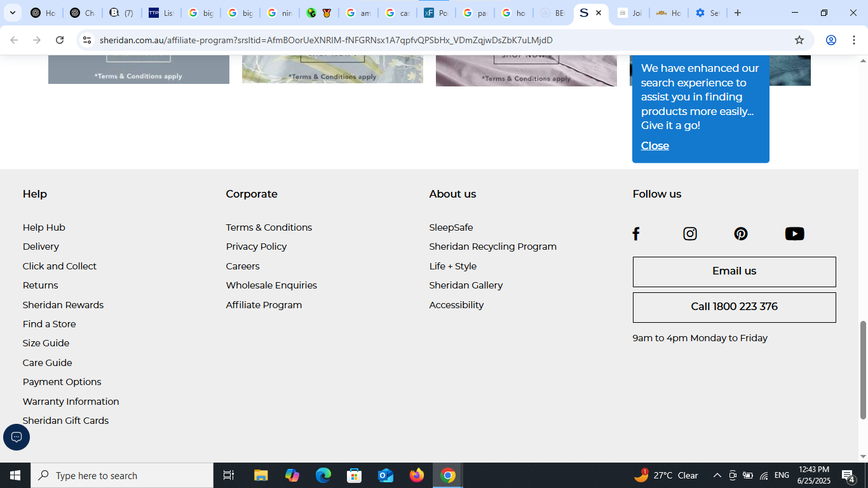Open Sheridan Gallery link
The height and width of the screenshot is (488, 868).
point(466,285)
